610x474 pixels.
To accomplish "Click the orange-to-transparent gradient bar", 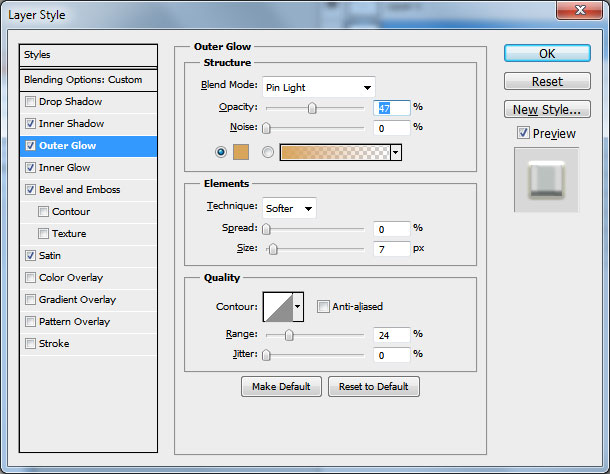I will click(x=335, y=153).
